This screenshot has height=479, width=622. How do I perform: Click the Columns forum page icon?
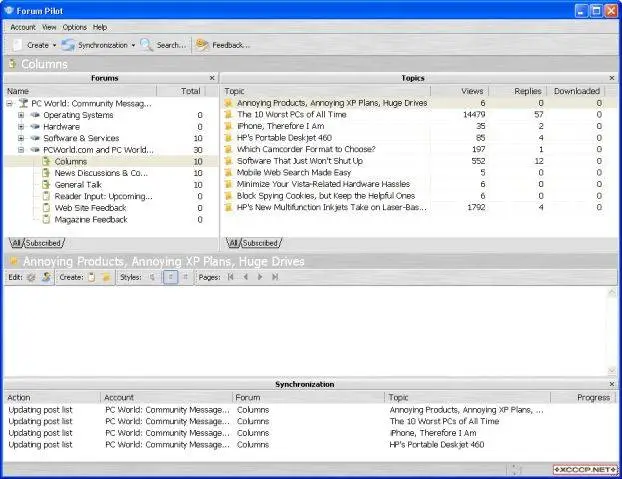point(46,161)
